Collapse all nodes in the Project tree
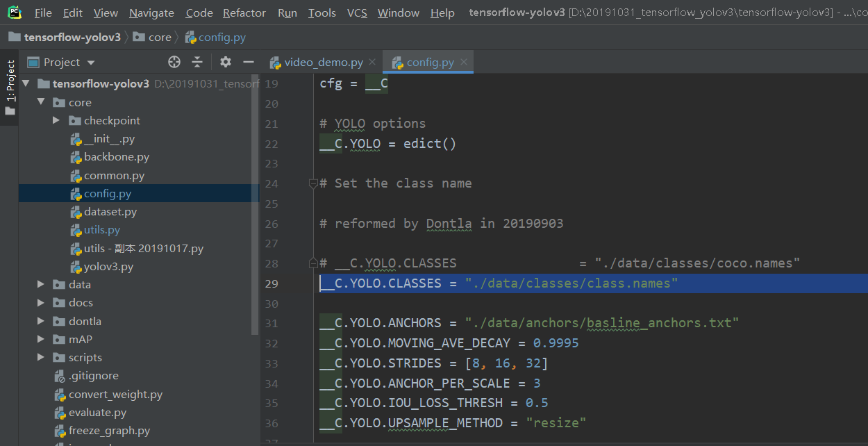Viewport: 868px width, 446px height. coord(198,62)
